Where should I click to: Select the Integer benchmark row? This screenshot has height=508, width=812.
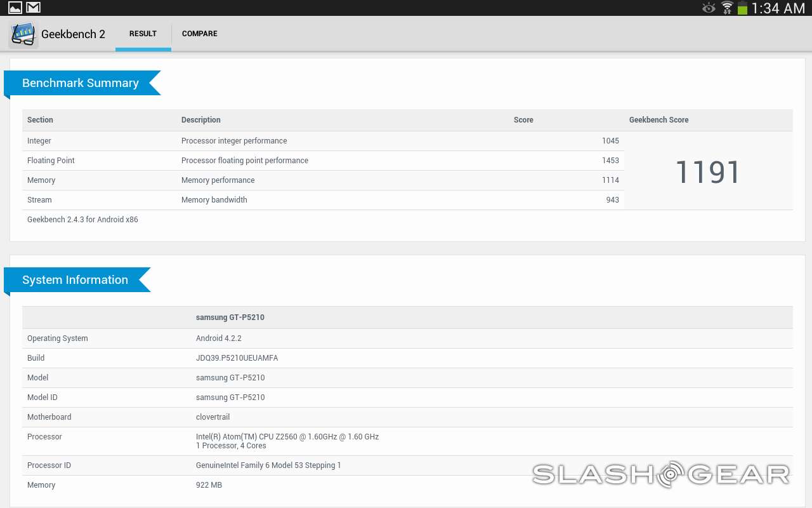pyautogui.click(x=323, y=141)
